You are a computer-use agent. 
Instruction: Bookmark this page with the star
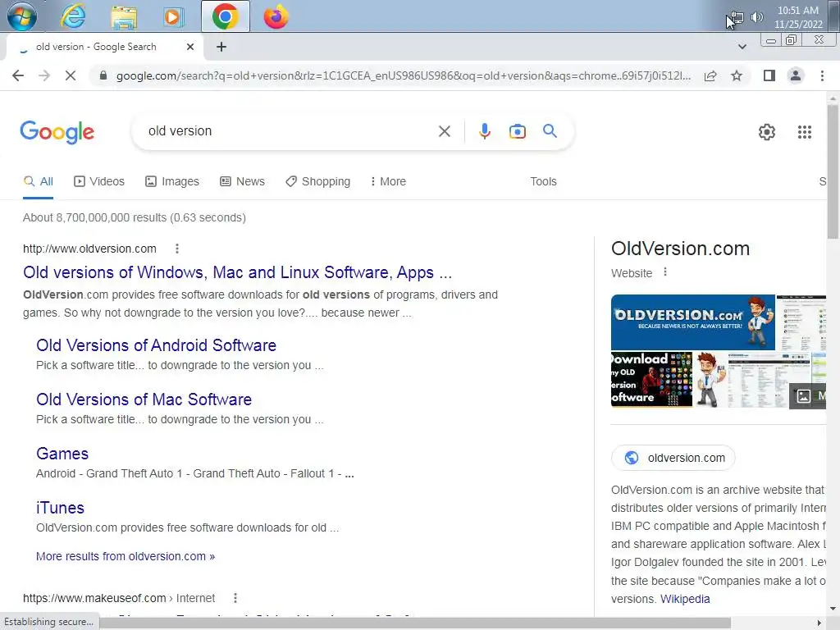tap(737, 75)
